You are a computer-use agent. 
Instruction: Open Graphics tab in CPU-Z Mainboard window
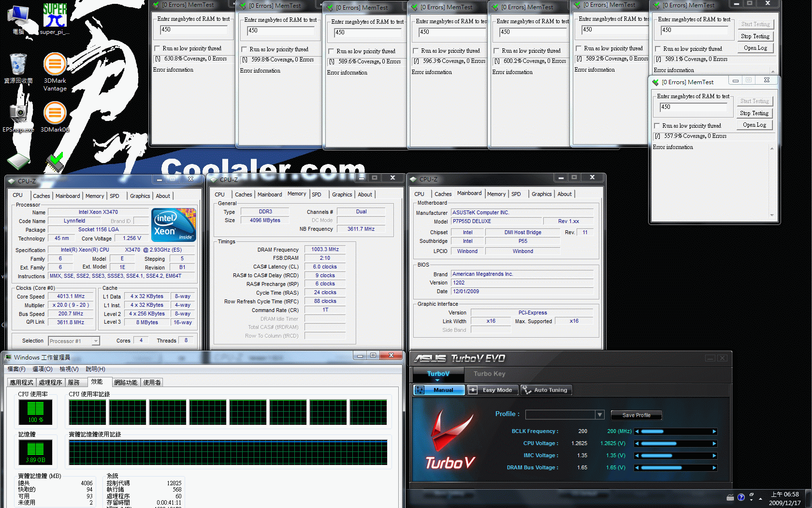tap(541, 194)
